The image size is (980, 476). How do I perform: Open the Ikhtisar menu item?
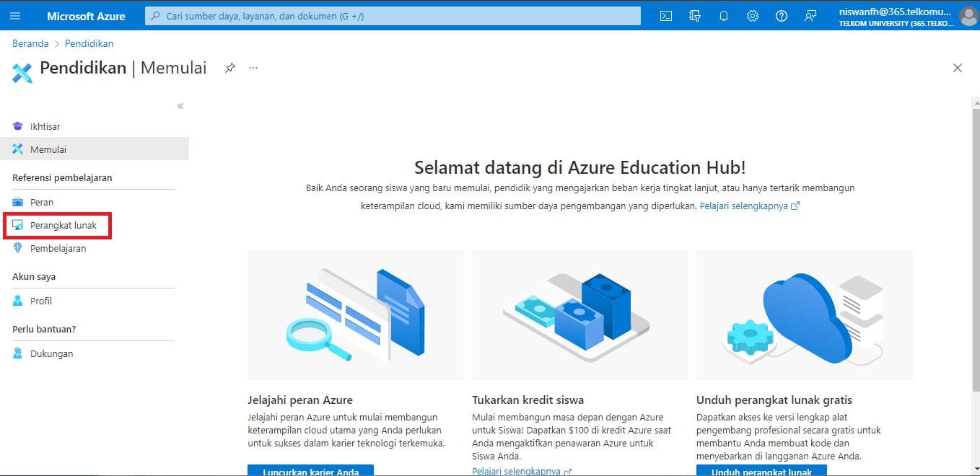(x=95, y=126)
